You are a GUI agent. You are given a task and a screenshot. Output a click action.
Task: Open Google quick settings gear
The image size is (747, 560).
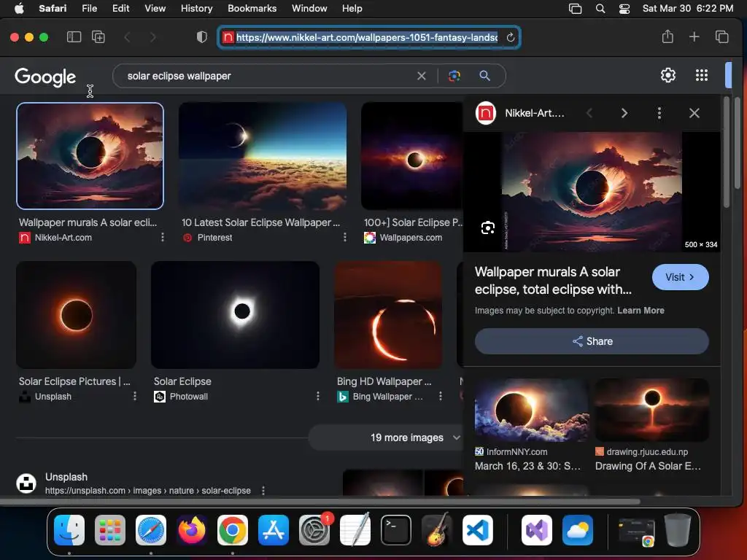point(668,75)
